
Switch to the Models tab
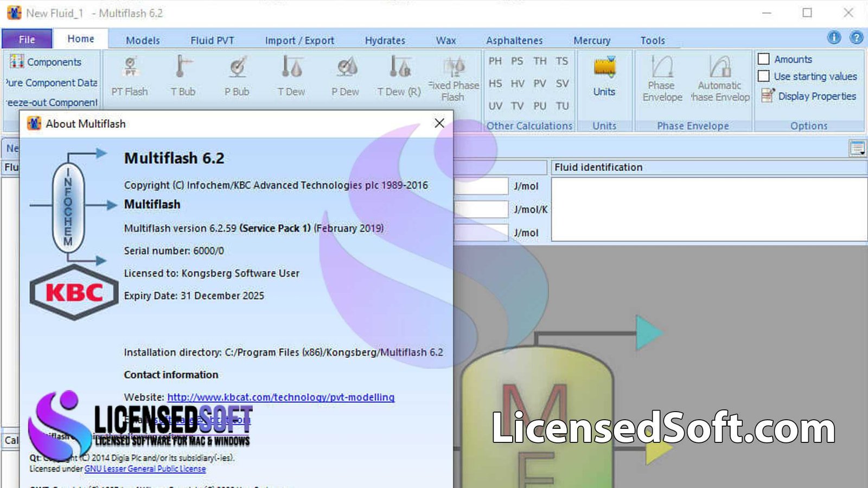click(x=143, y=40)
